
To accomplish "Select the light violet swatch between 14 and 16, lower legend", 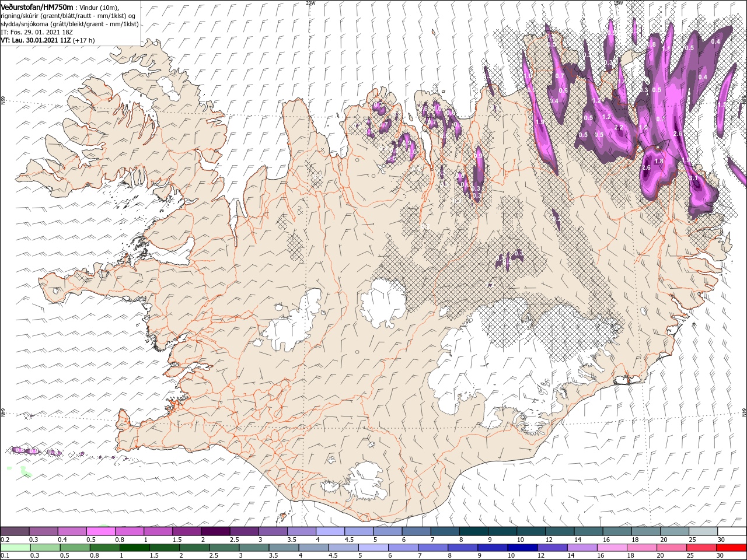I will (582, 547).
